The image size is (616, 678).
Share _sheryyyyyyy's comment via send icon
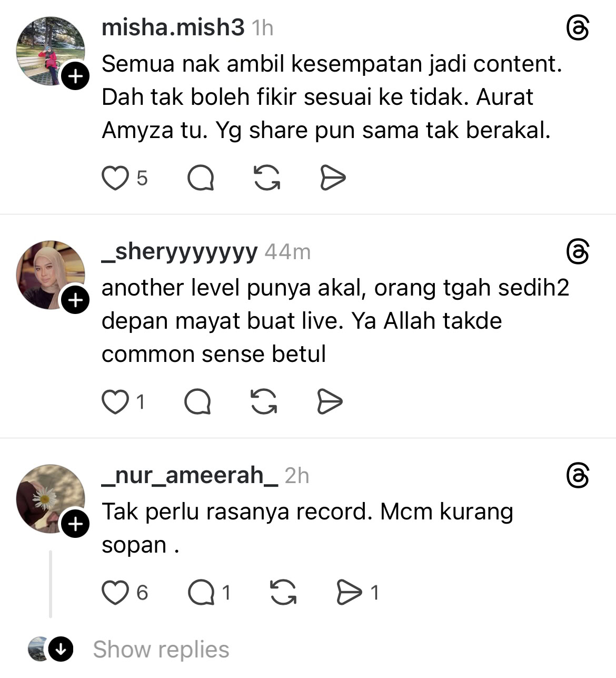tap(330, 402)
